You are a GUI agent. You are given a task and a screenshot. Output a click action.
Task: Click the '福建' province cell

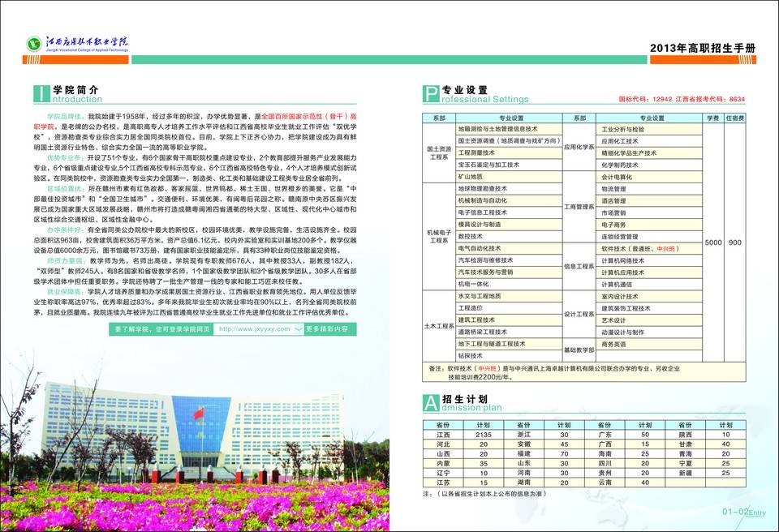coord(523,453)
